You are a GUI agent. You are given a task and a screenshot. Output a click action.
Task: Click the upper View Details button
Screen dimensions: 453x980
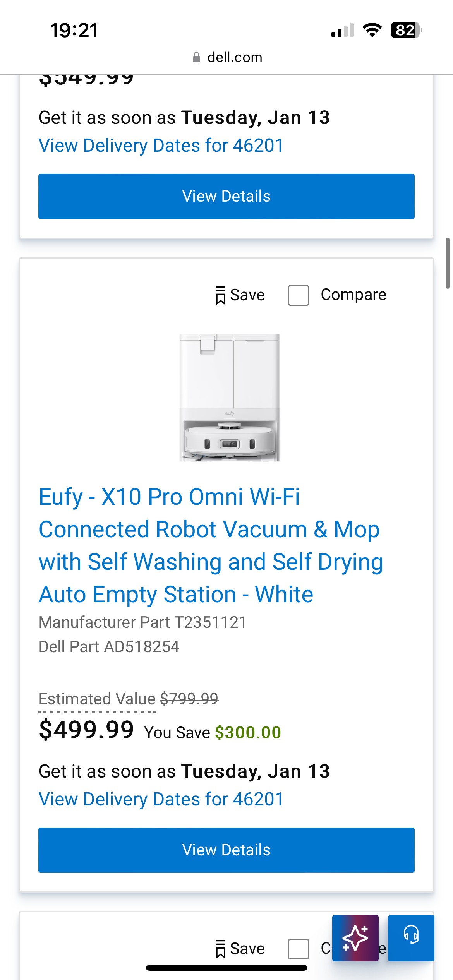pos(226,196)
